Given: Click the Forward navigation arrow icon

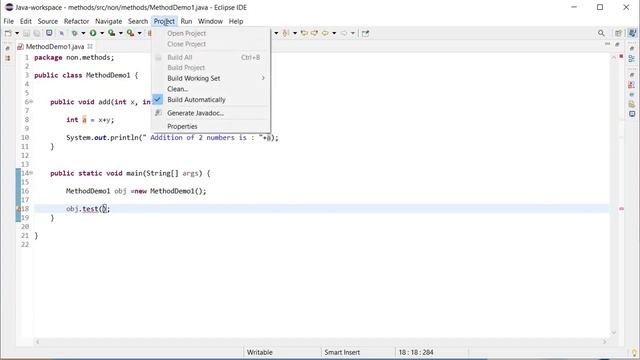Looking at the screenshot, I should click(344, 33).
